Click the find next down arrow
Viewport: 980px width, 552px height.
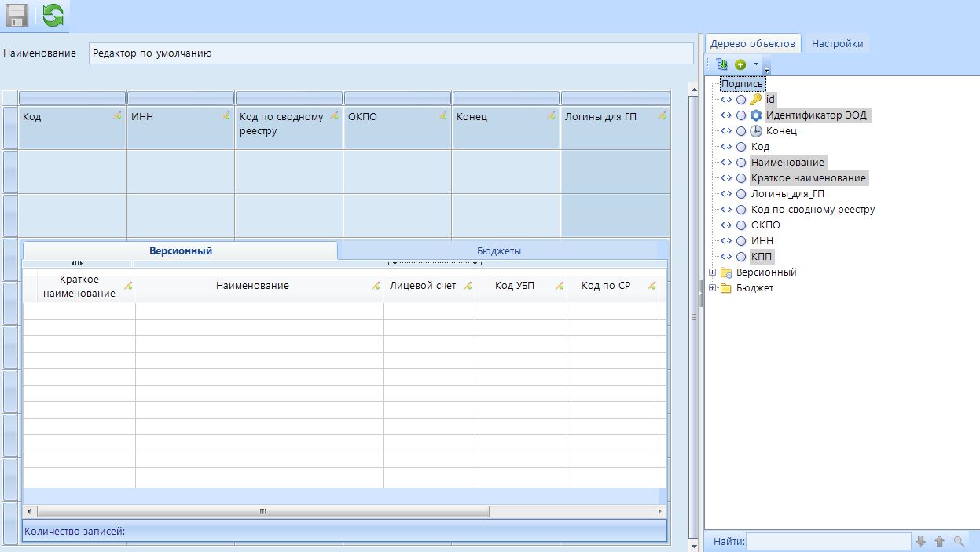click(x=921, y=541)
